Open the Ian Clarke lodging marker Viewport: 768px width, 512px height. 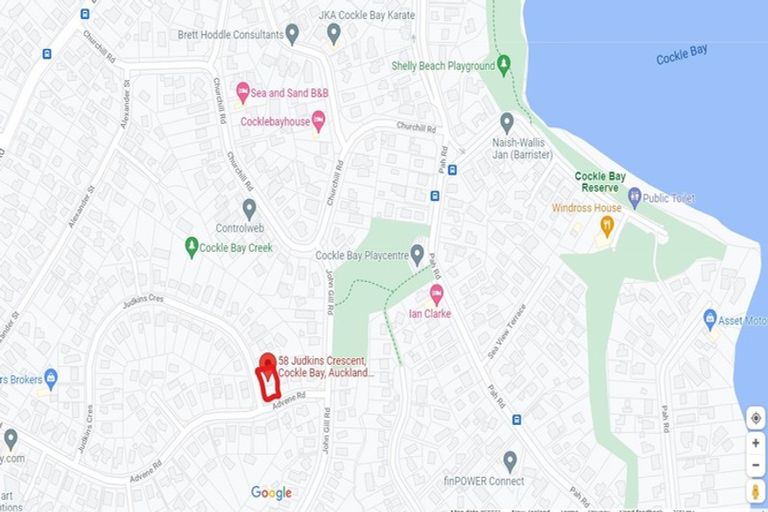436,295
